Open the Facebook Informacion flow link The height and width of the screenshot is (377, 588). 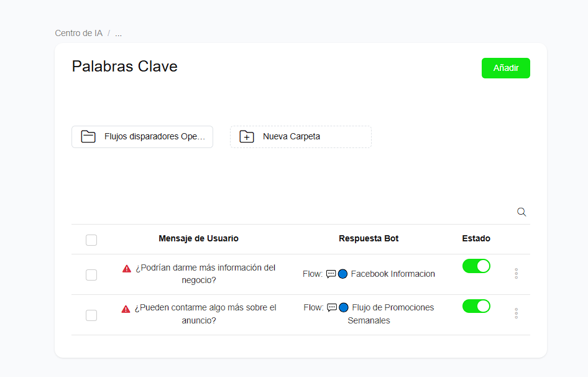click(393, 274)
